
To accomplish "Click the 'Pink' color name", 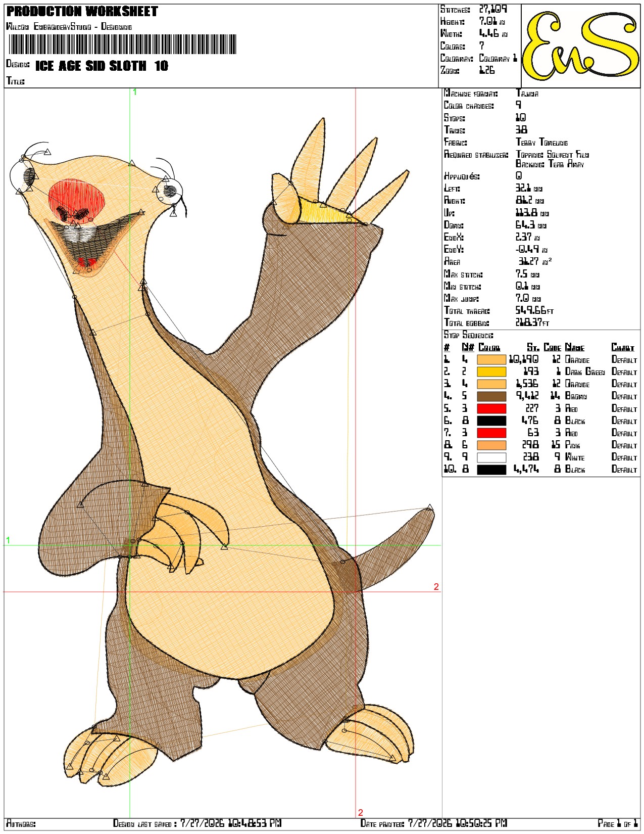I will tap(572, 445).
